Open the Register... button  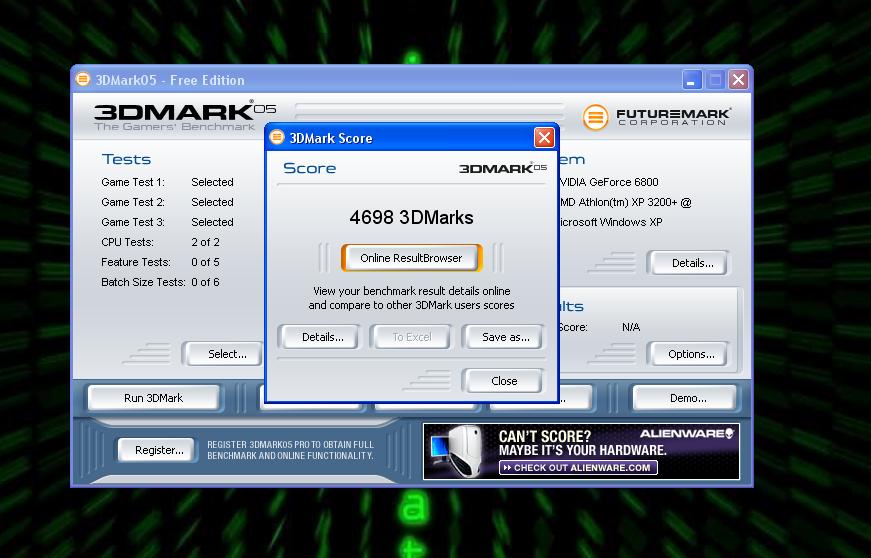158,450
